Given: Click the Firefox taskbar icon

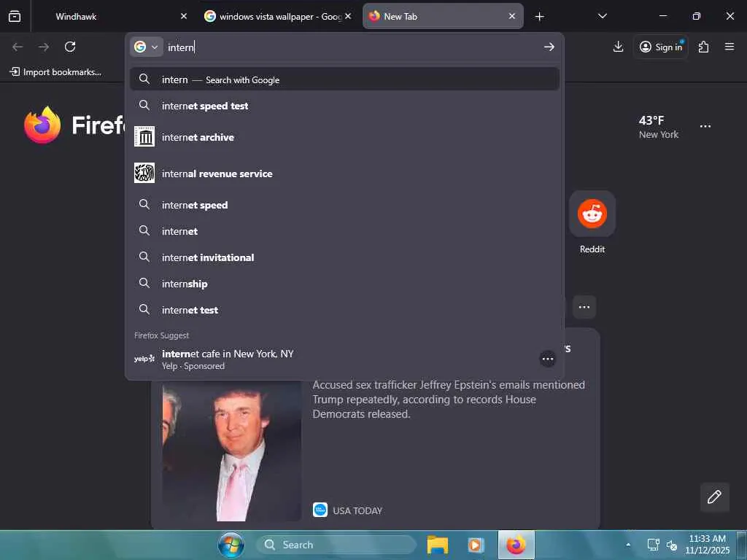Looking at the screenshot, I should point(516,545).
